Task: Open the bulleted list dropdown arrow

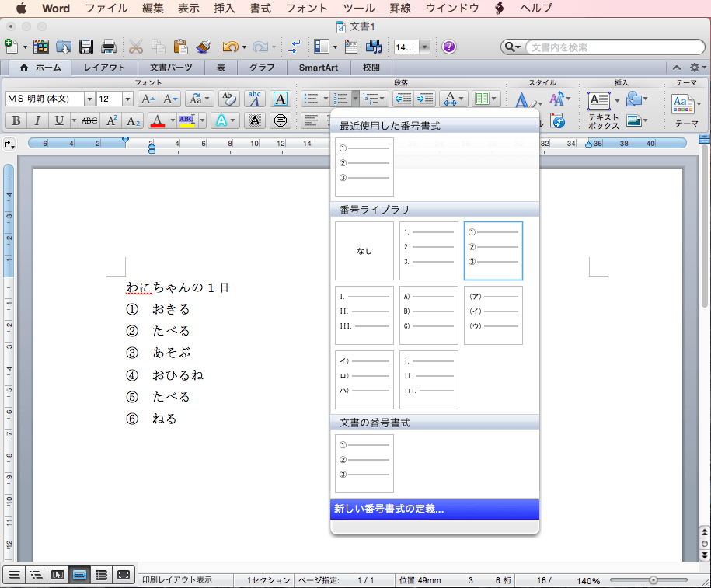Action: click(x=325, y=99)
